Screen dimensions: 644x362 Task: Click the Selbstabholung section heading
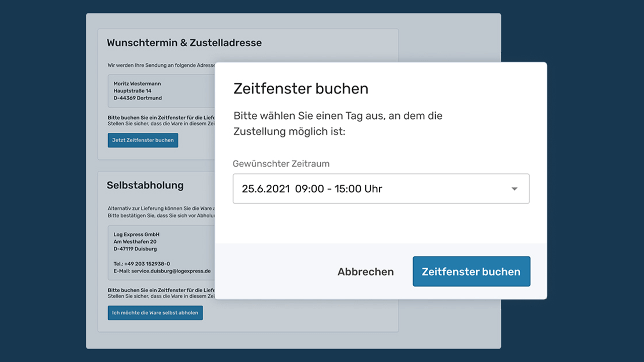coord(145,185)
